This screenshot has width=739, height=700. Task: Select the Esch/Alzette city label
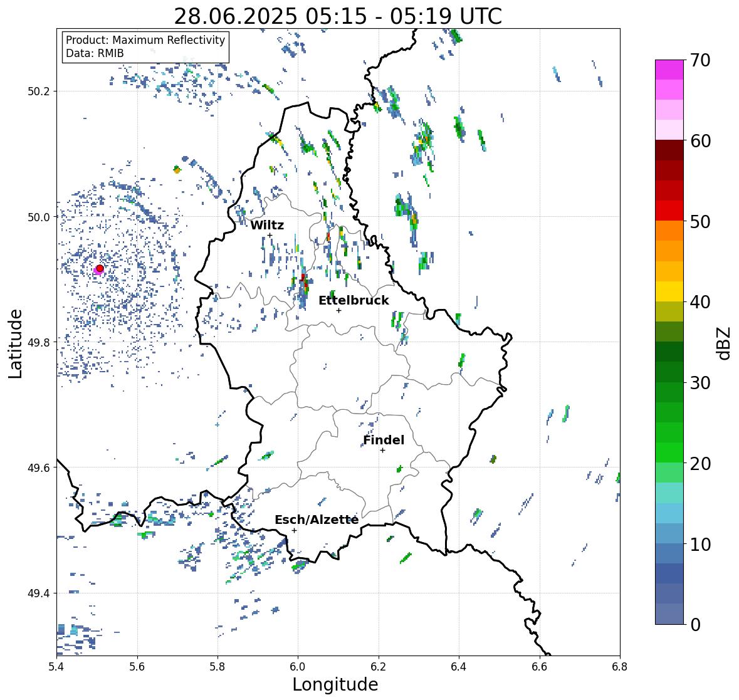pyautogui.click(x=317, y=520)
